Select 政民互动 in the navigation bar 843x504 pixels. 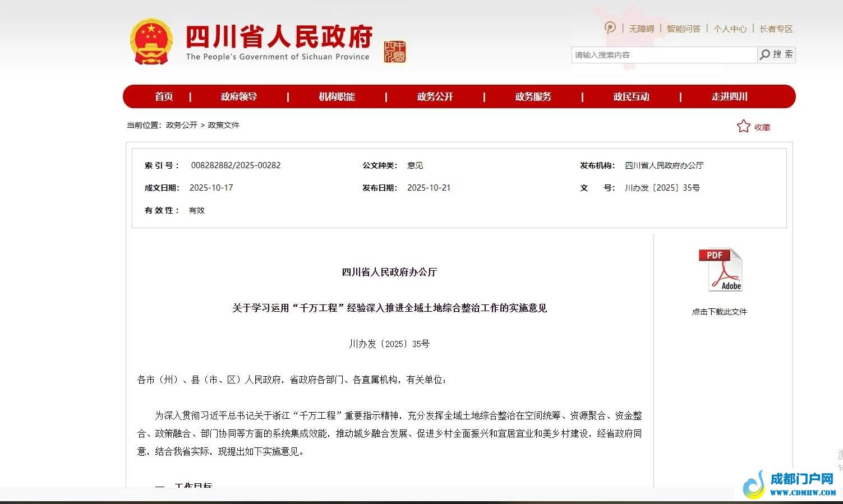pyautogui.click(x=631, y=96)
